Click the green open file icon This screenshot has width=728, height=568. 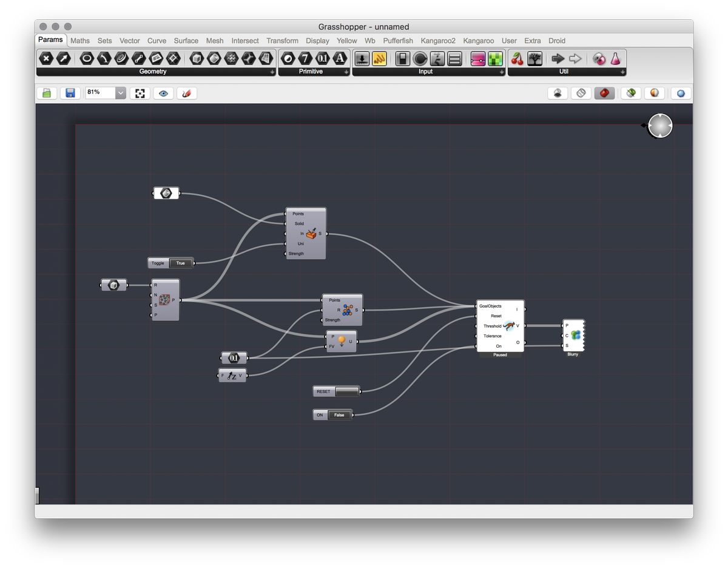47,93
